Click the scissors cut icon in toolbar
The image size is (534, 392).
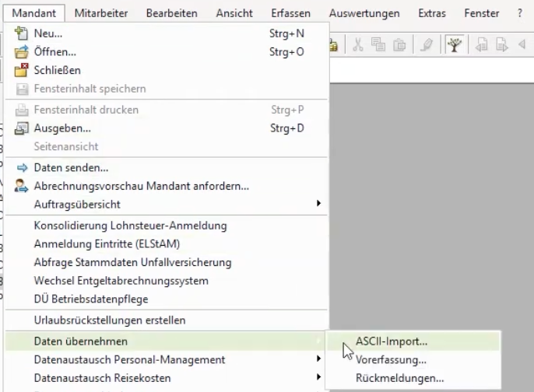click(358, 45)
